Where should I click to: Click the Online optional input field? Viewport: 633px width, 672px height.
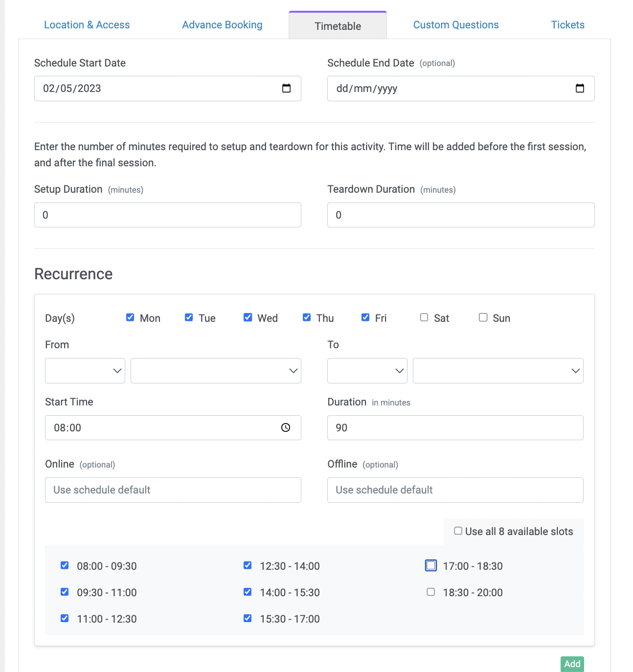tap(173, 490)
